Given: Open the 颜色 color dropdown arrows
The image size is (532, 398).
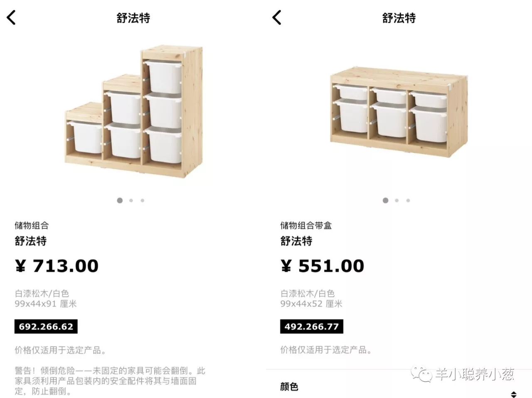Looking at the screenshot, I should [x=514, y=394].
